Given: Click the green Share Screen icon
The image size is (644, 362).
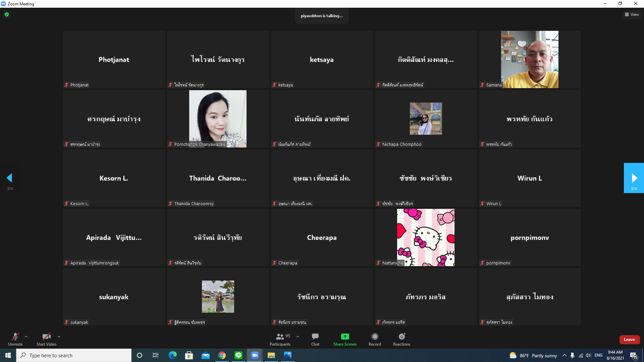Looking at the screenshot, I should tap(345, 337).
